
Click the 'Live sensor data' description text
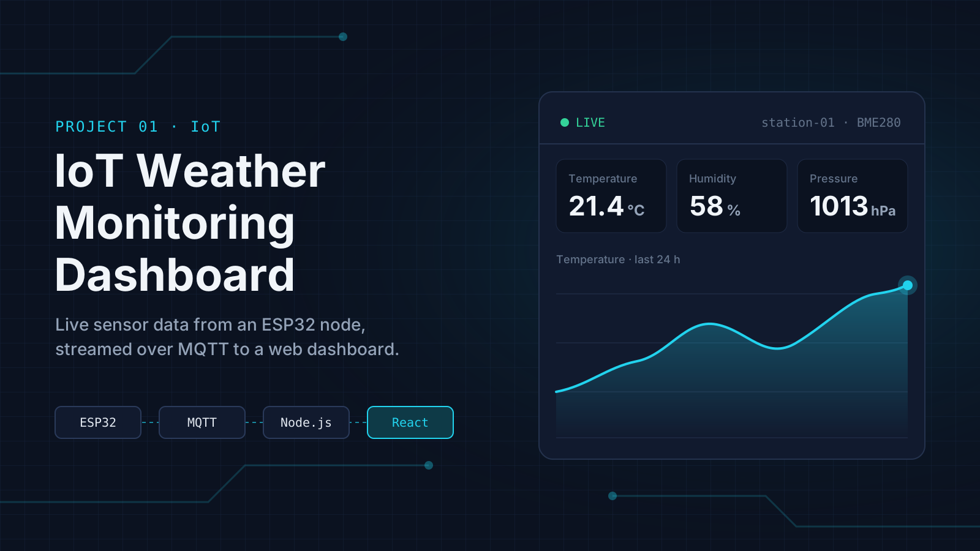pyautogui.click(x=227, y=337)
